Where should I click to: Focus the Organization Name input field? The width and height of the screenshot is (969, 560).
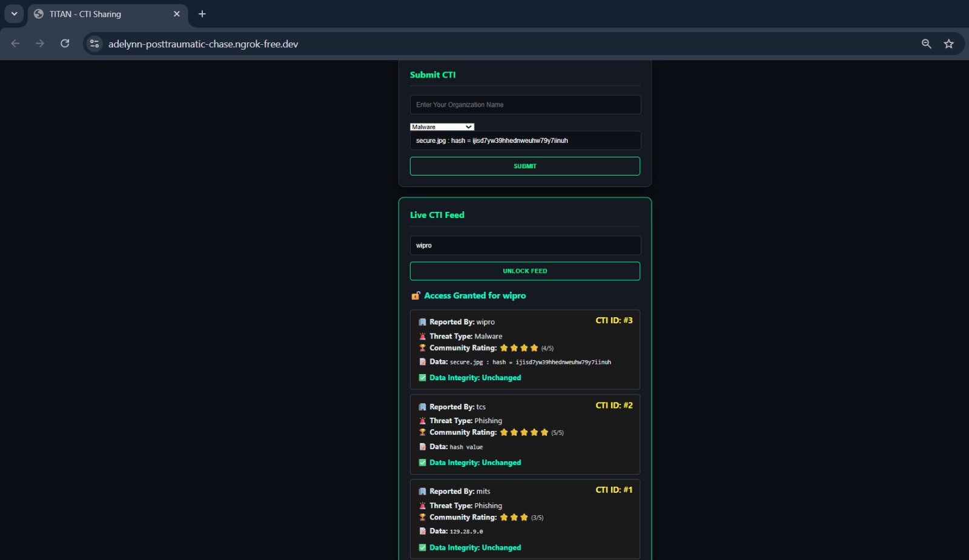coord(525,105)
